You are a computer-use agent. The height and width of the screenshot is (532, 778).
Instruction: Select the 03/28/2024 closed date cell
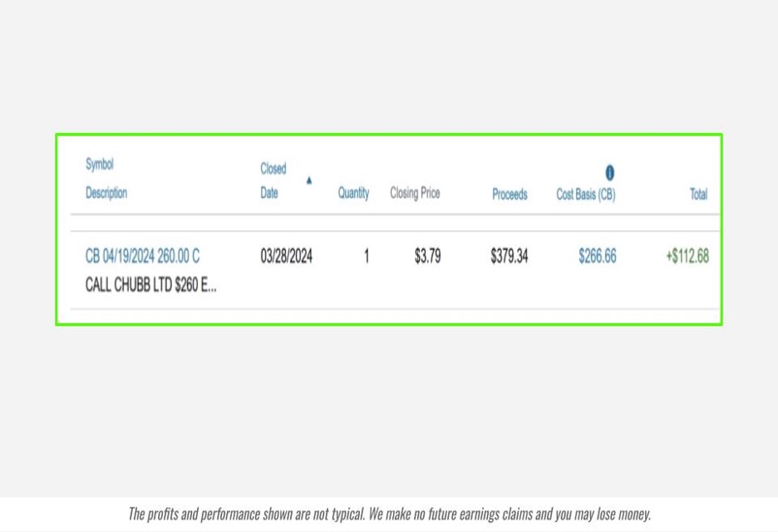[286, 256]
